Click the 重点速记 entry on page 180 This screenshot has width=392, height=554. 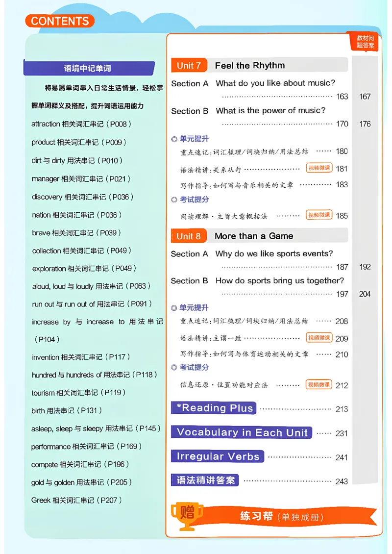pyautogui.click(x=244, y=152)
